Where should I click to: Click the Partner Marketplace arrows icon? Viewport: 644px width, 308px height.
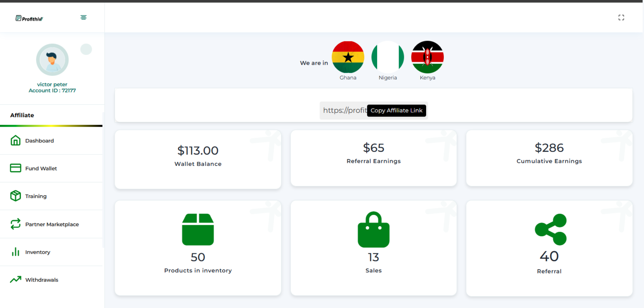tap(16, 224)
